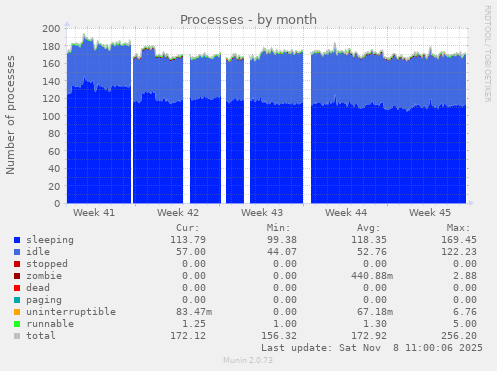Click the sleeping legend color swatch
The width and height of the screenshot is (497, 371).
coord(17,240)
